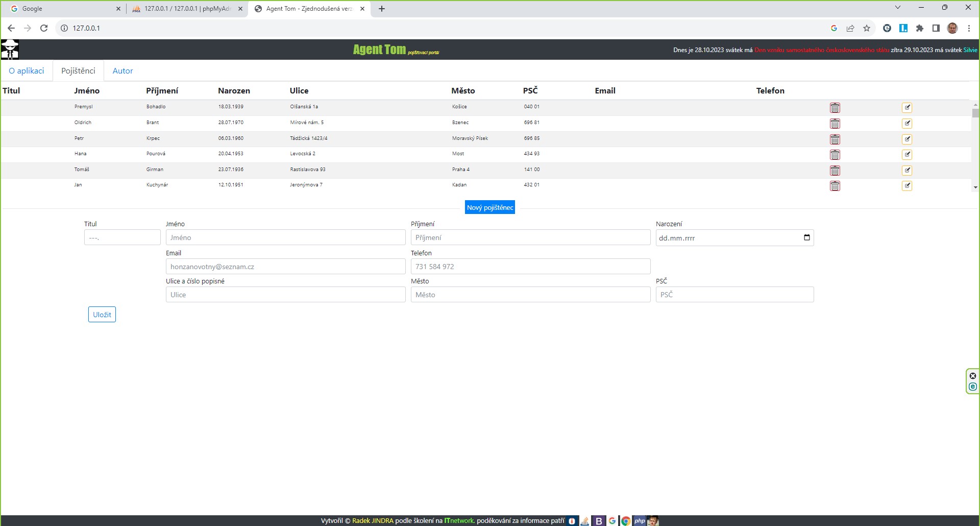Open the Titul dropdown field

122,237
